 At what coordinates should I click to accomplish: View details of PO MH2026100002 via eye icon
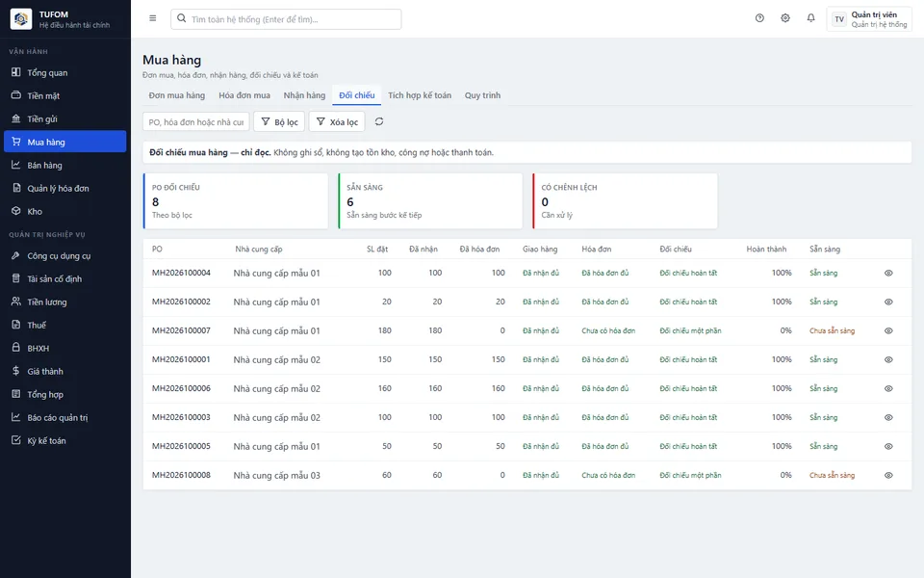pos(888,302)
